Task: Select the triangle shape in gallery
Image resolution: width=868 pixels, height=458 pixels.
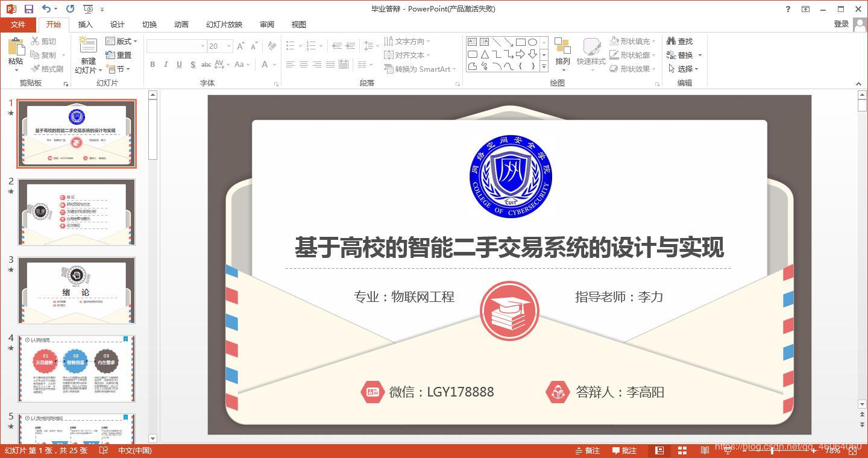Action: [x=484, y=54]
